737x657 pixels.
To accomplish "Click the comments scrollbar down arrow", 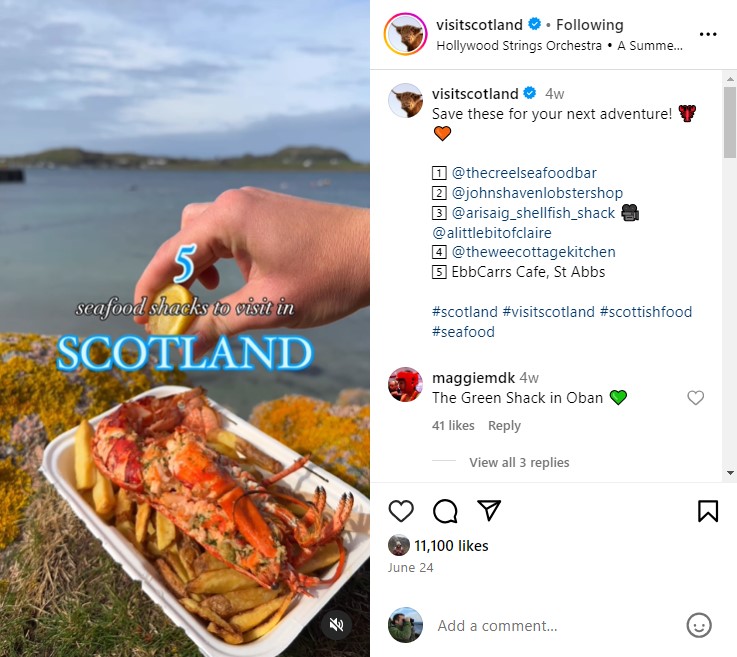I will [x=730, y=473].
